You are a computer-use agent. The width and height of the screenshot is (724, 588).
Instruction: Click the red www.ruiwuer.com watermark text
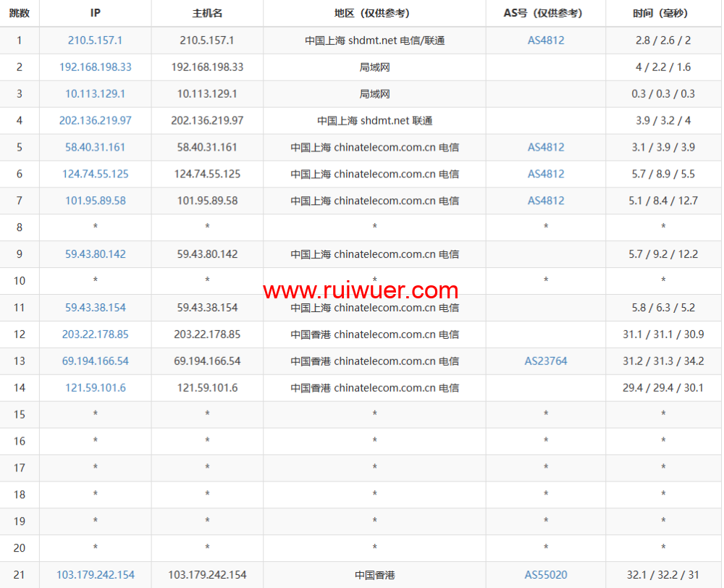click(x=361, y=291)
